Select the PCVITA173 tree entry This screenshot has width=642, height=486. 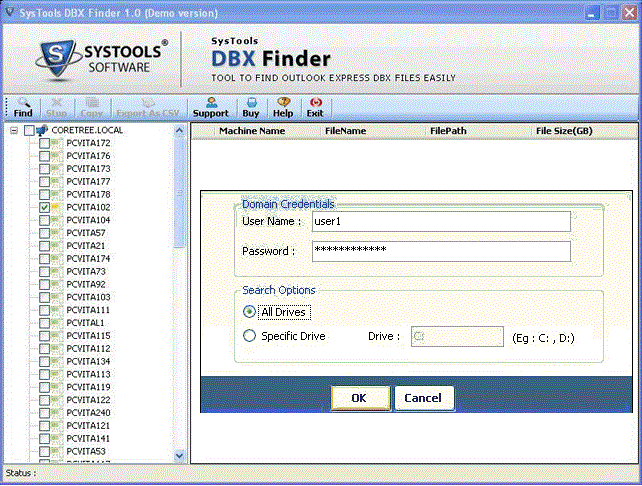pyautogui.click(x=88, y=169)
